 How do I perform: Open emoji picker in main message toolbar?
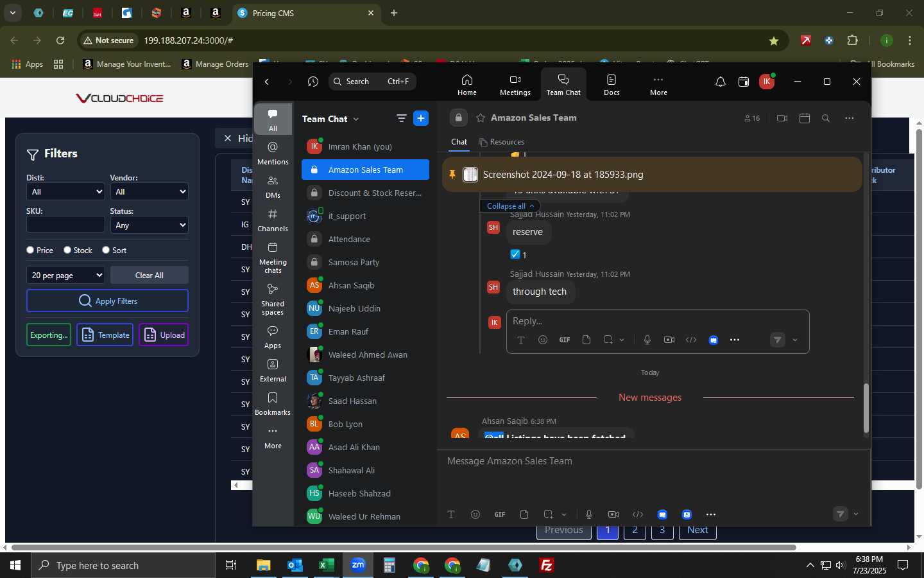pyautogui.click(x=475, y=514)
